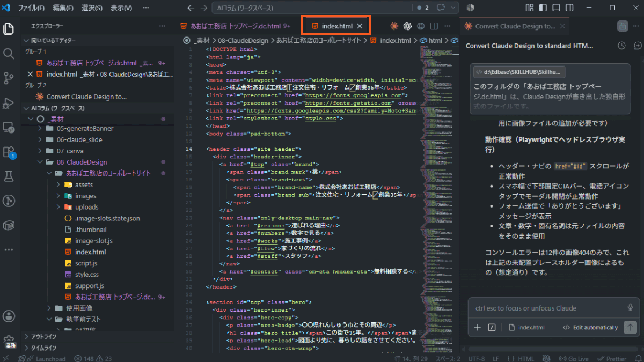
Task: Select the Convert Claude Design tab
Action: pos(515,26)
